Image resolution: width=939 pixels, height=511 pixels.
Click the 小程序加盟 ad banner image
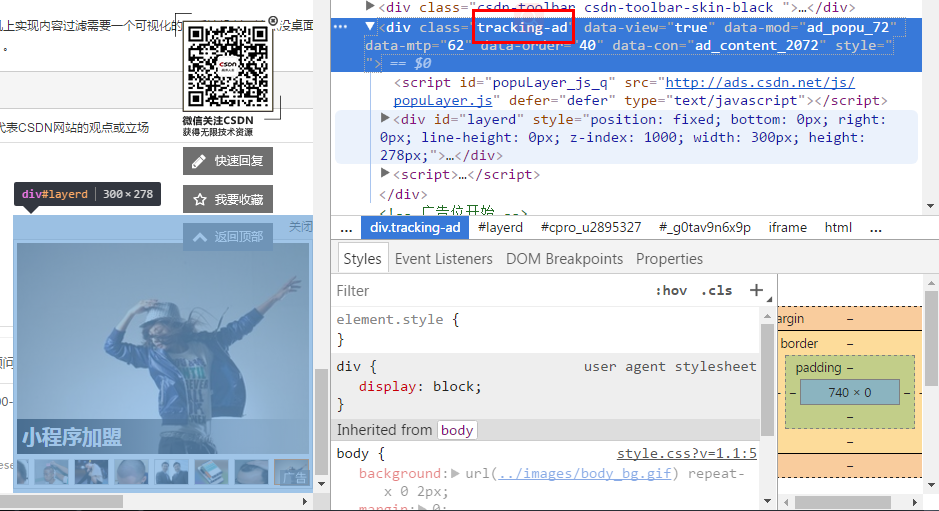[163, 347]
